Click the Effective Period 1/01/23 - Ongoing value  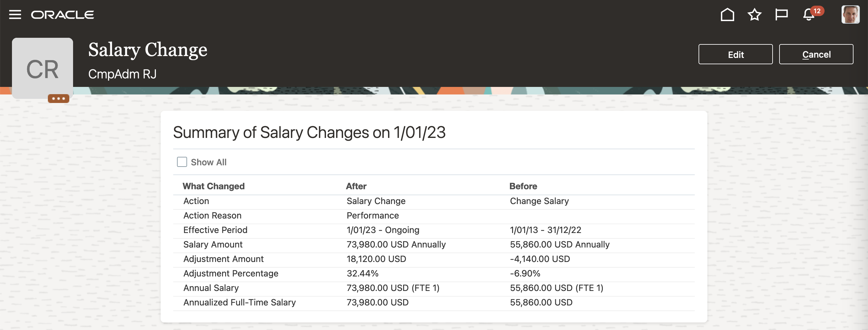(x=383, y=230)
